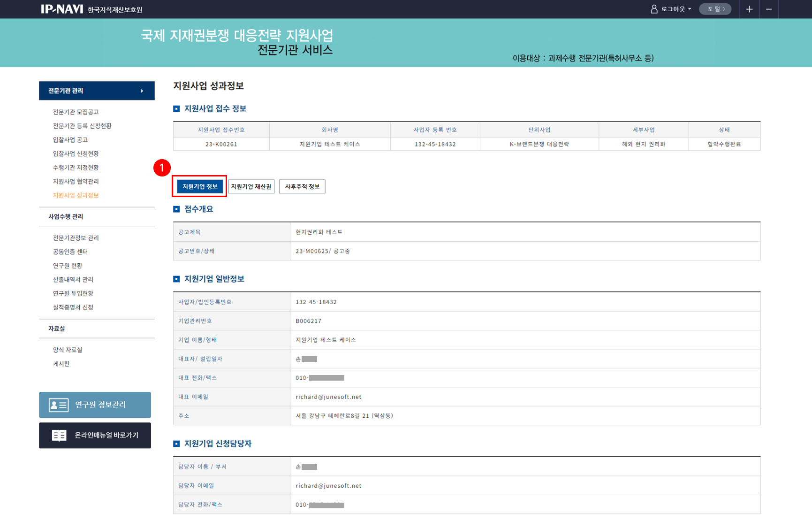812x528 pixels.
Task: Open 공동인증 센터 menu item
Action: (x=70, y=252)
